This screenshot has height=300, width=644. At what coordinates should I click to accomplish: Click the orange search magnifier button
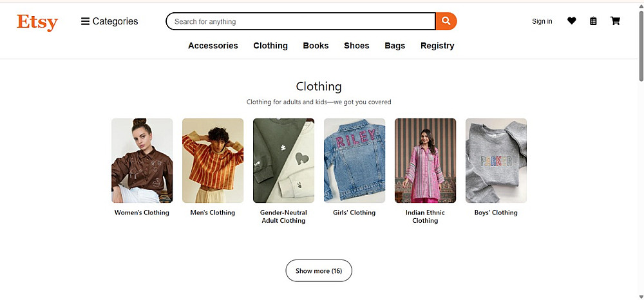click(446, 21)
